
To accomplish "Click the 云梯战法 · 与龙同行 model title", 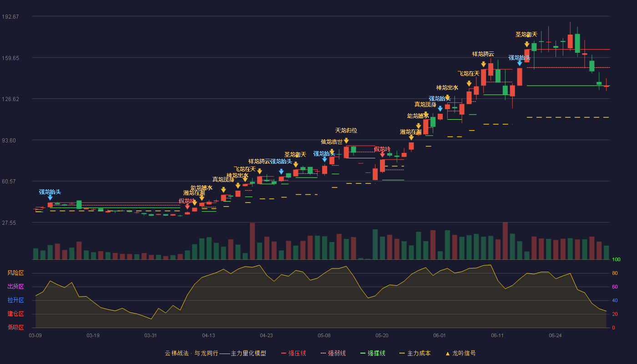I will [x=215, y=353].
